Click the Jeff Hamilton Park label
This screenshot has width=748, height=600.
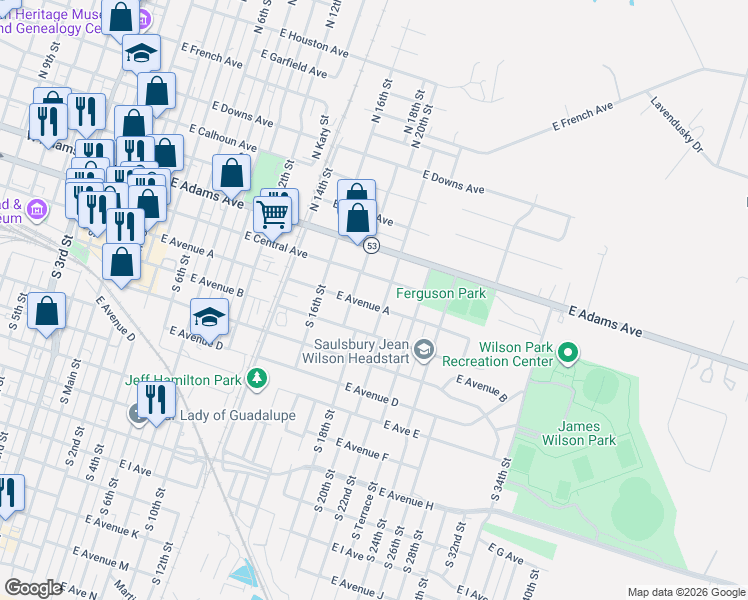point(184,380)
